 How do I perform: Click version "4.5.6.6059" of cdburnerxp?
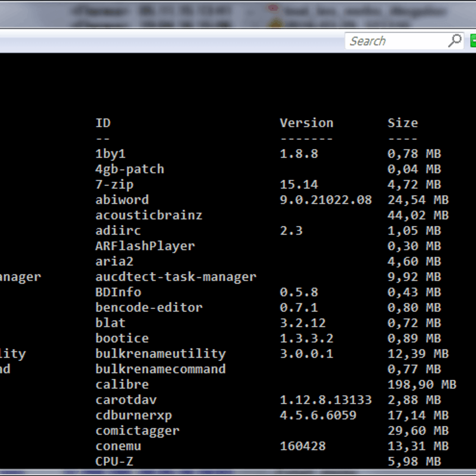[x=318, y=415]
